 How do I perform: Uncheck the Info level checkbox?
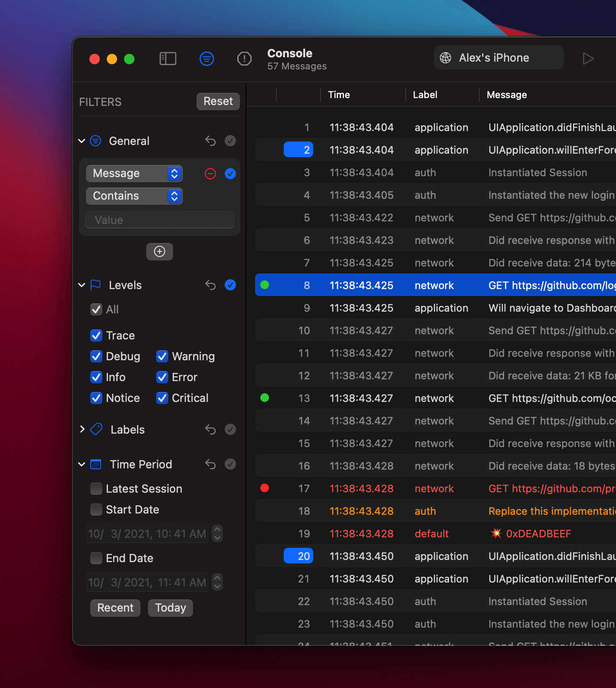click(x=96, y=377)
